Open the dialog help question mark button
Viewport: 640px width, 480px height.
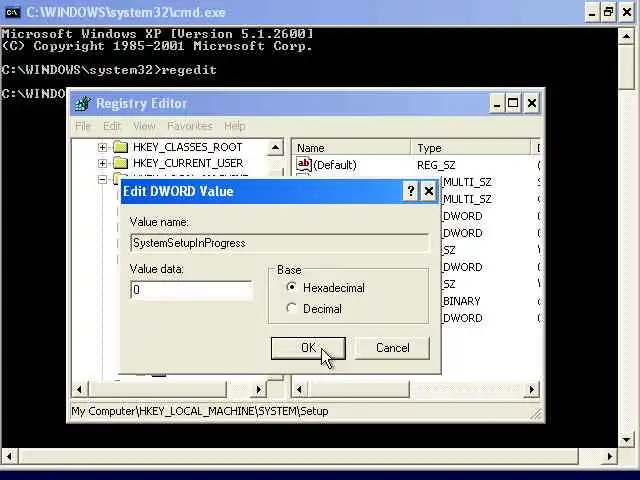pos(411,191)
